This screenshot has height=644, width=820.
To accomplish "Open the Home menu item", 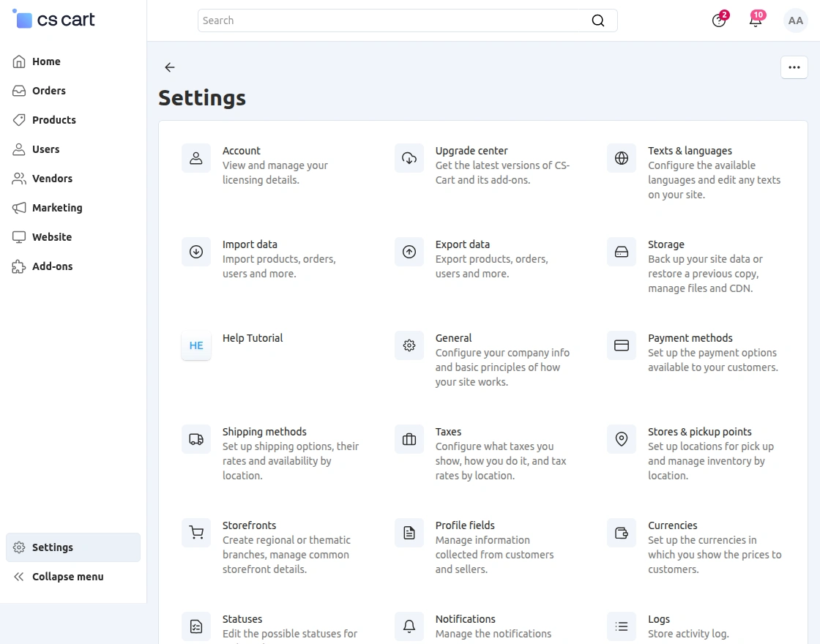I will click(x=73, y=61).
